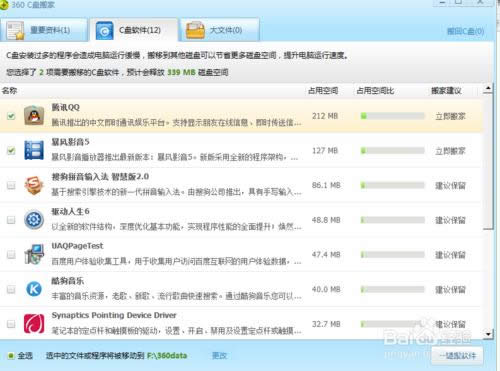Click the scrollbar down arrow
Screen dimensions: 500x371
(488, 334)
